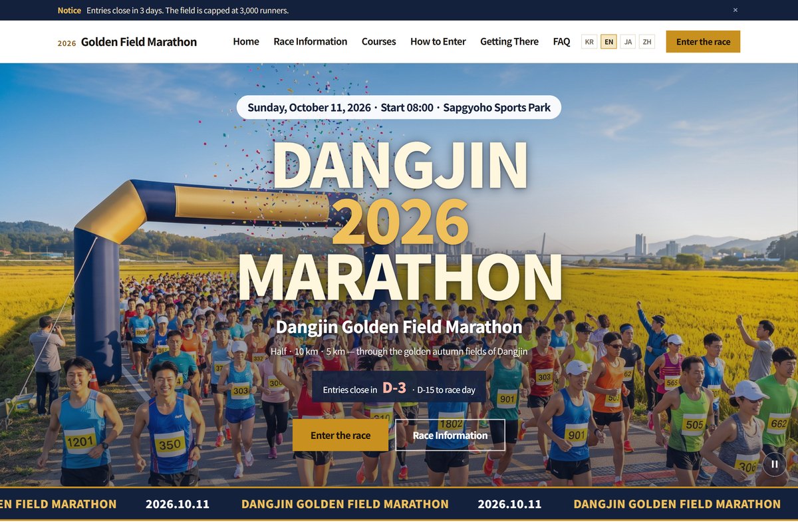The image size is (798, 532).
Task: Click the hero Enter the race button
Action: click(340, 436)
